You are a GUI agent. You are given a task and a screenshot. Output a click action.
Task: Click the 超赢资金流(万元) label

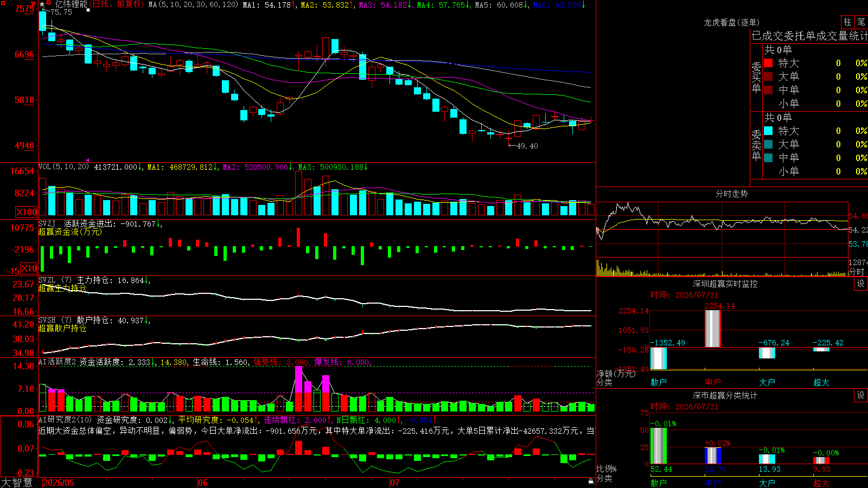[70, 232]
